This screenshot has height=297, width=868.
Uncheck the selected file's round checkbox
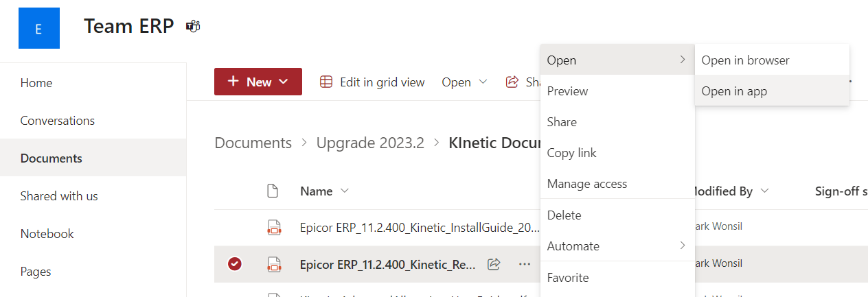click(x=235, y=264)
